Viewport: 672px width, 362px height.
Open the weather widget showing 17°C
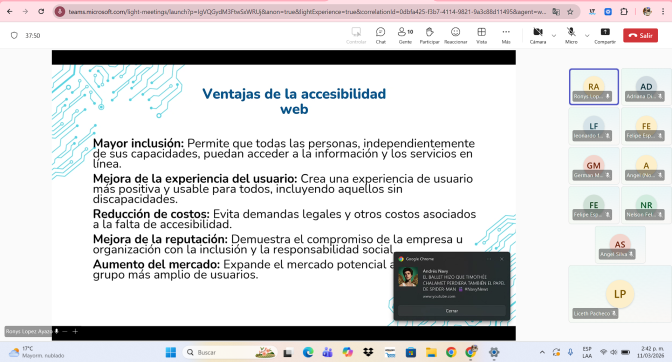coord(36,352)
